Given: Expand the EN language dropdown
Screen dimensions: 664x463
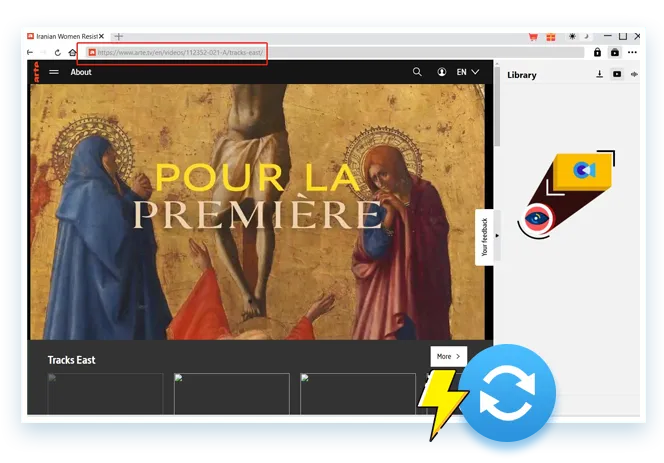Looking at the screenshot, I should pos(468,72).
